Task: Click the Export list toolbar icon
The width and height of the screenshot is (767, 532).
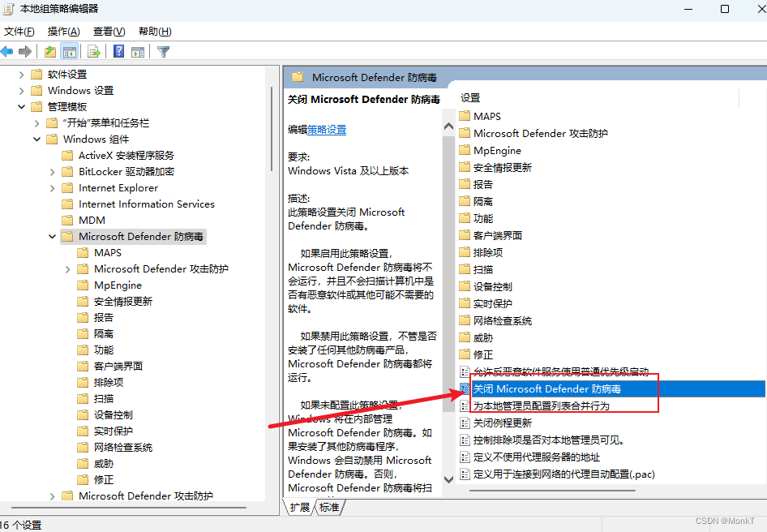Action: (93, 51)
